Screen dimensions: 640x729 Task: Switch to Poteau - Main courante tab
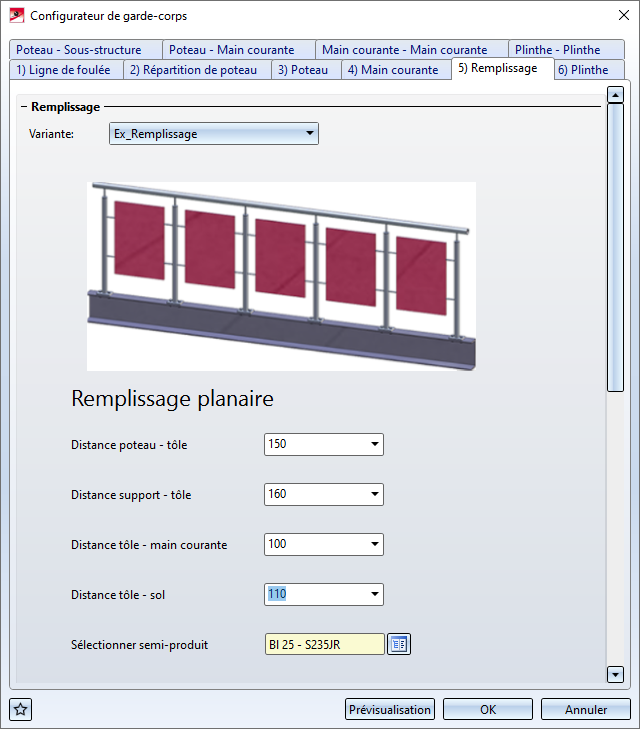239,50
